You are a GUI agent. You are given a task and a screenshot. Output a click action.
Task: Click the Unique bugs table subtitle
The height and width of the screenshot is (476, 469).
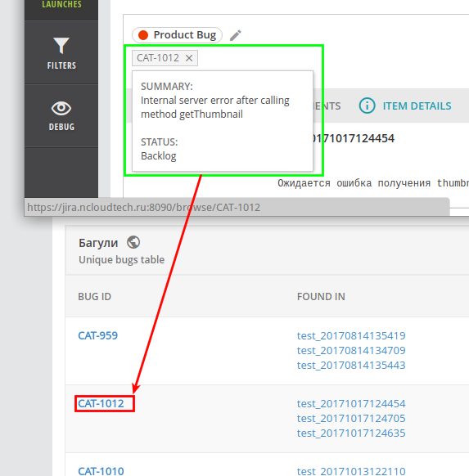tap(121, 260)
